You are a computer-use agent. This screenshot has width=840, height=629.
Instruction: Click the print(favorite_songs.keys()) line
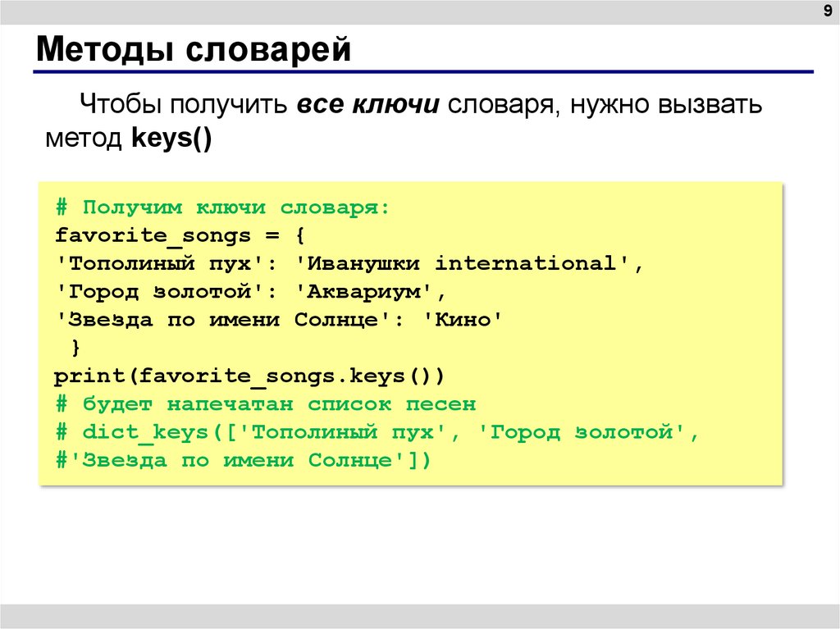(x=249, y=376)
